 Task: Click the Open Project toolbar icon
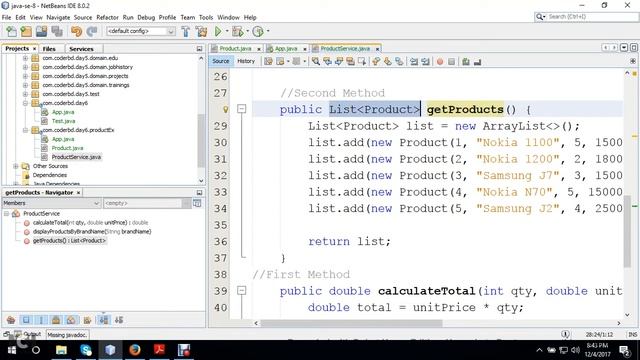click(41, 31)
